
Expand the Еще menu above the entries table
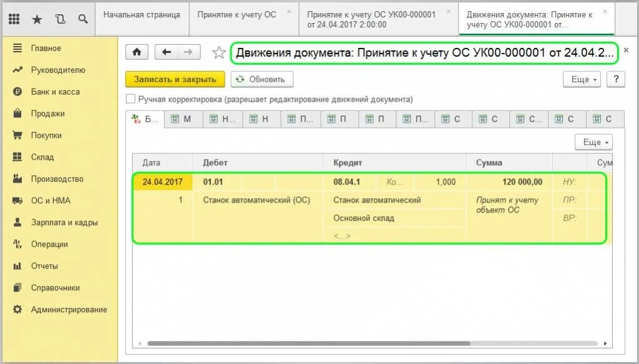595,142
